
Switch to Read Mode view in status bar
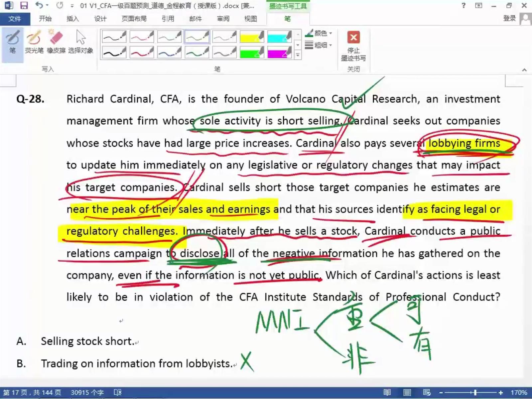pyautogui.click(x=387, y=393)
